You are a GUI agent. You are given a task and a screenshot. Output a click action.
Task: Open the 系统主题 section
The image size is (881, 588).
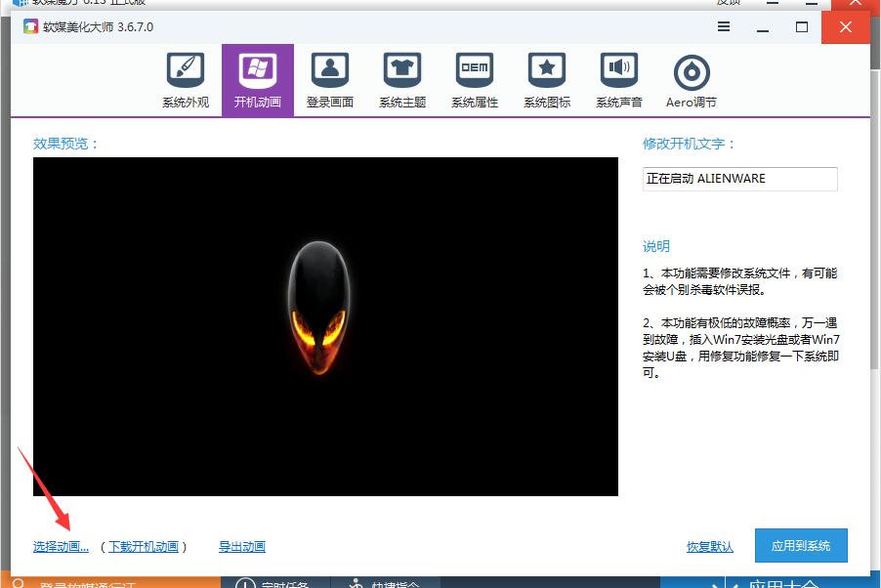click(402, 80)
